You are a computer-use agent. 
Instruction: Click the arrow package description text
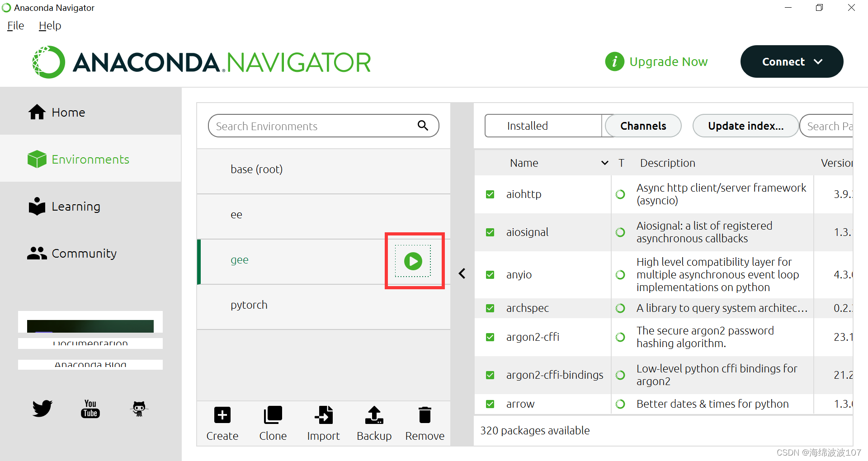[x=712, y=404]
